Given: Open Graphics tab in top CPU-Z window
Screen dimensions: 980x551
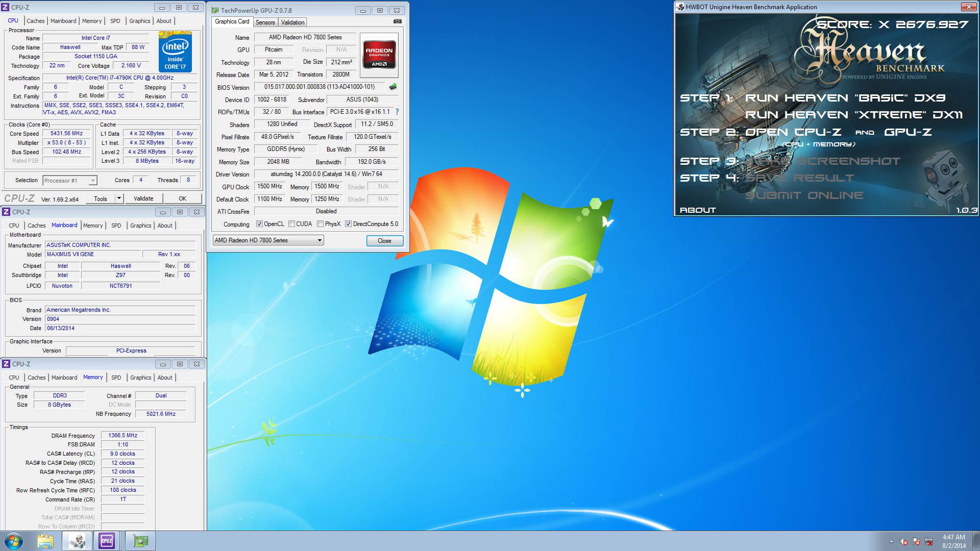Looking at the screenshot, I should pos(139,21).
